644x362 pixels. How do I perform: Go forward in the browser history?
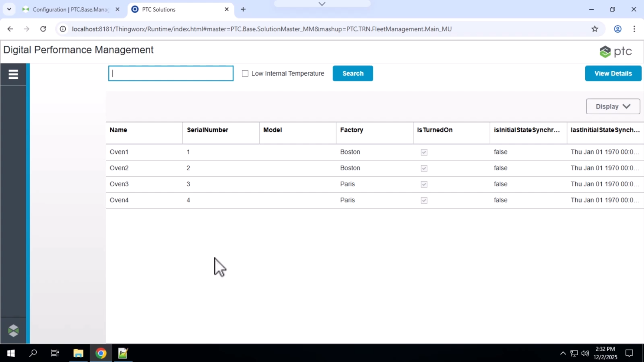click(x=26, y=29)
